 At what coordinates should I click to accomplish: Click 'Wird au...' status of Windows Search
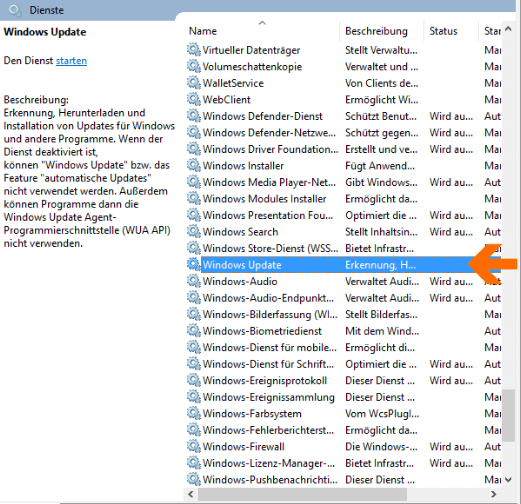tap(451, 232)
